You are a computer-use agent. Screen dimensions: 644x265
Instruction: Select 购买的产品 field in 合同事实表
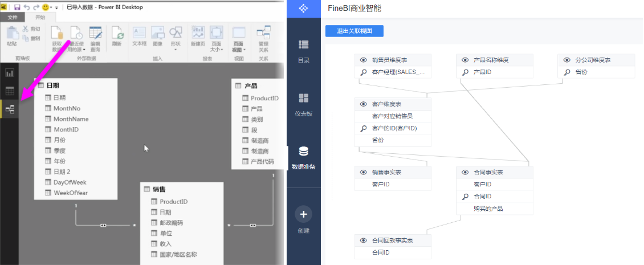point(495,209)
